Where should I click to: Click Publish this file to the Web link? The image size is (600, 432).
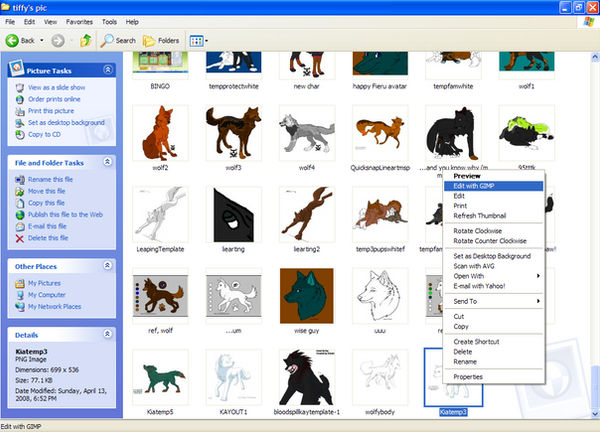[x=65, y=215]
